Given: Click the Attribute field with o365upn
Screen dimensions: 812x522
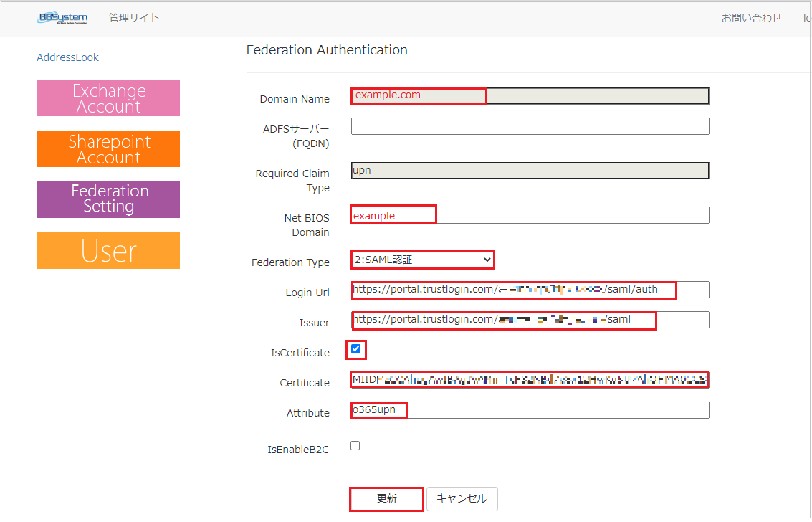Looking at the screenshot, I should (x=530, y=410).
